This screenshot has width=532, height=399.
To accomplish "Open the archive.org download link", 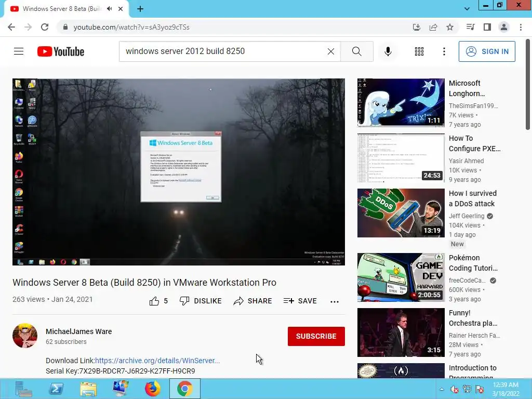I will point(157,361).
